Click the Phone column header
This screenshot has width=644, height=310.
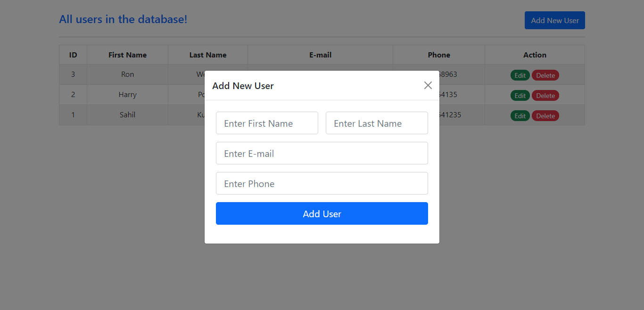tap(438, 55)
